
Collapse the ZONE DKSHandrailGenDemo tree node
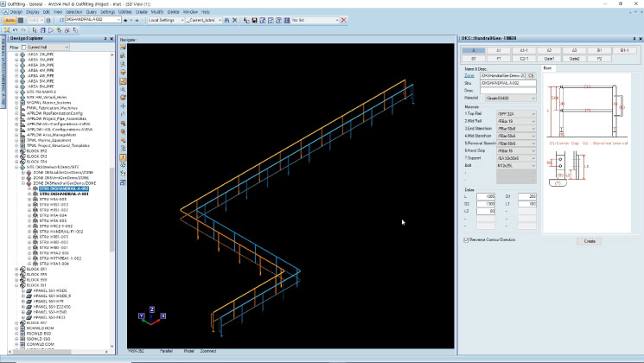pyautogui.click(x=23, y=183)
